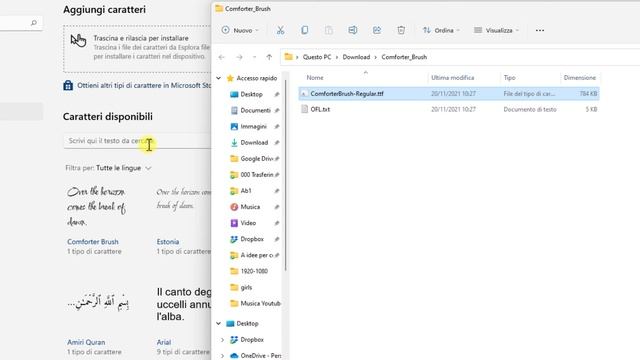Click Comforter_Brush in the address breadcrumb
640x360 pixels.
(x=404, y=57)
